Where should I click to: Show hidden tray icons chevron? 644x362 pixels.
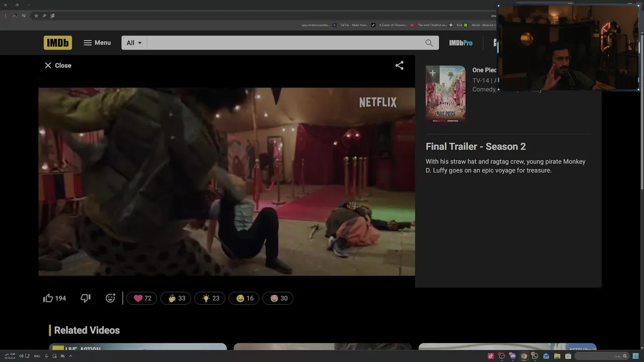(70, 356)
